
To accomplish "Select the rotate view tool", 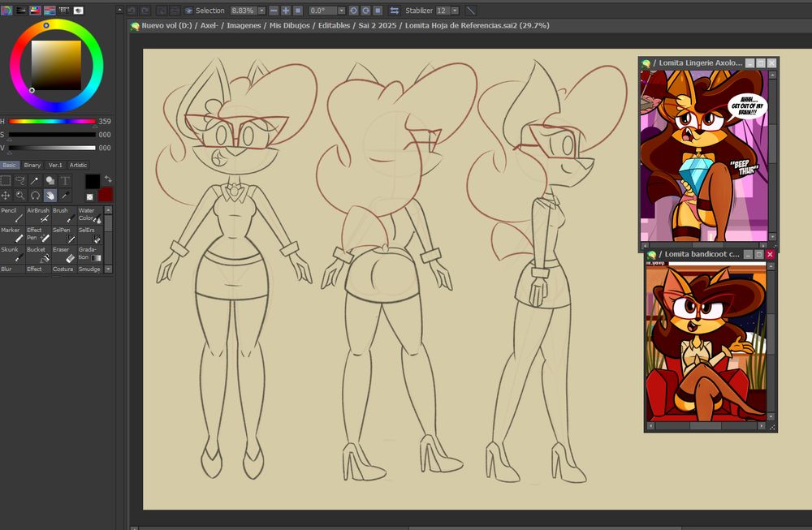I will (35, 195).
